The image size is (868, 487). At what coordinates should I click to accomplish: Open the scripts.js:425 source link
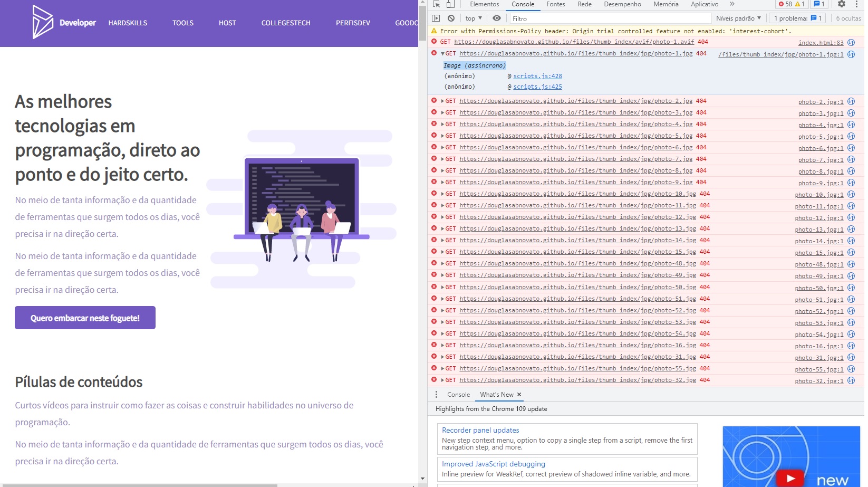tap(537, 87)
